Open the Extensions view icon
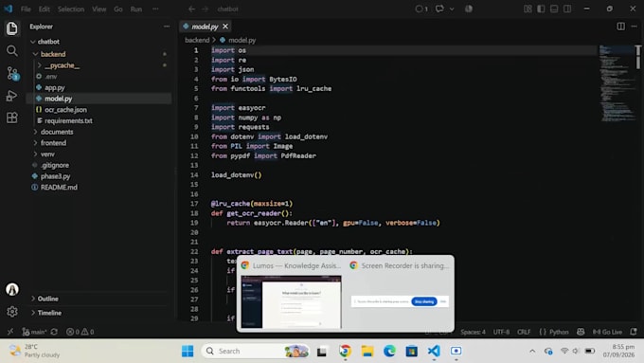The width and height of the screenshot is (644, 363). coord(12,118)
